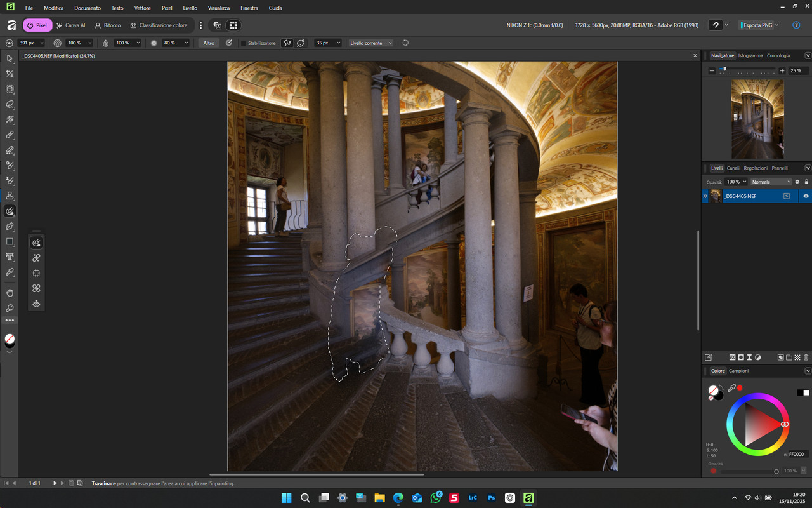Screen dimensions: 812x508
Task: Select the Zoom magnifier tool
Action: 10,308
